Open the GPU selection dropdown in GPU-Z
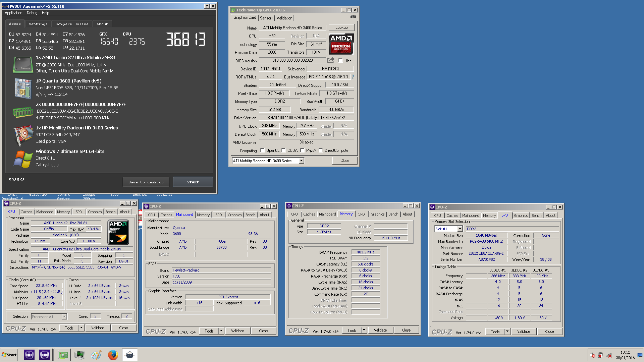The image size is (644, 362). click(301, 161)
